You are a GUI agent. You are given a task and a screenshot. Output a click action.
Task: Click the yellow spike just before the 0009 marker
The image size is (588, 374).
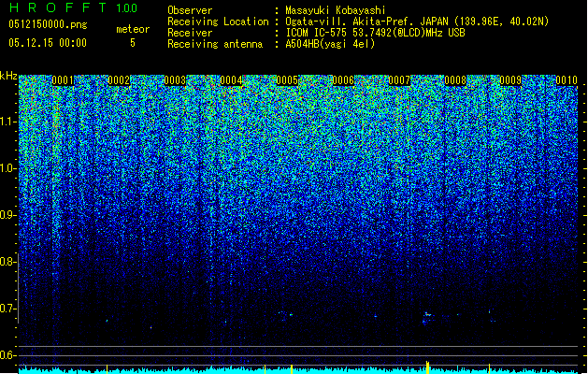tap(489, 368)
